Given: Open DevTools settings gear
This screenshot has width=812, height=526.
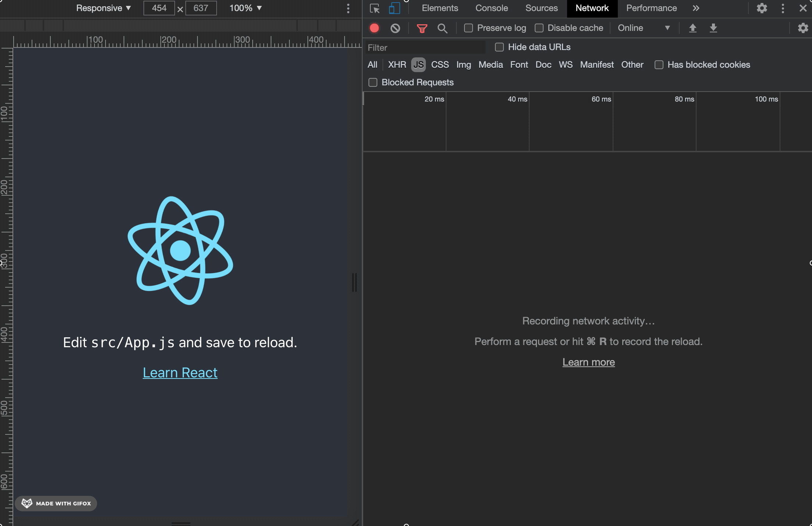Looking at the screenshot, I should tap(762, 8).
